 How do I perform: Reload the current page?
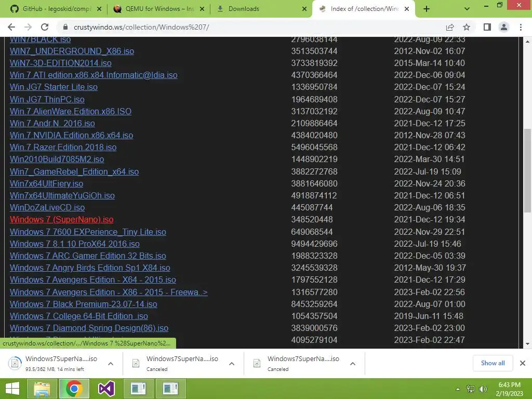(x=45, y=27)
